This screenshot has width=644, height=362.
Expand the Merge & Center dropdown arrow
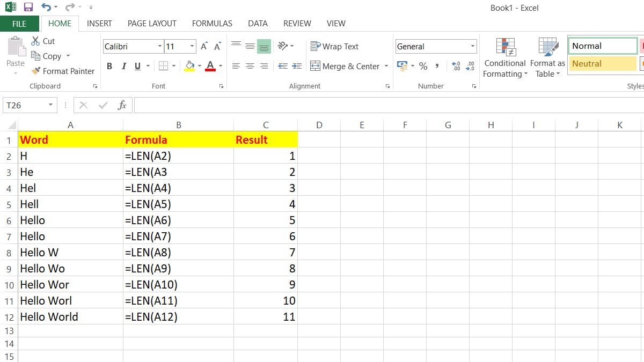386,67
